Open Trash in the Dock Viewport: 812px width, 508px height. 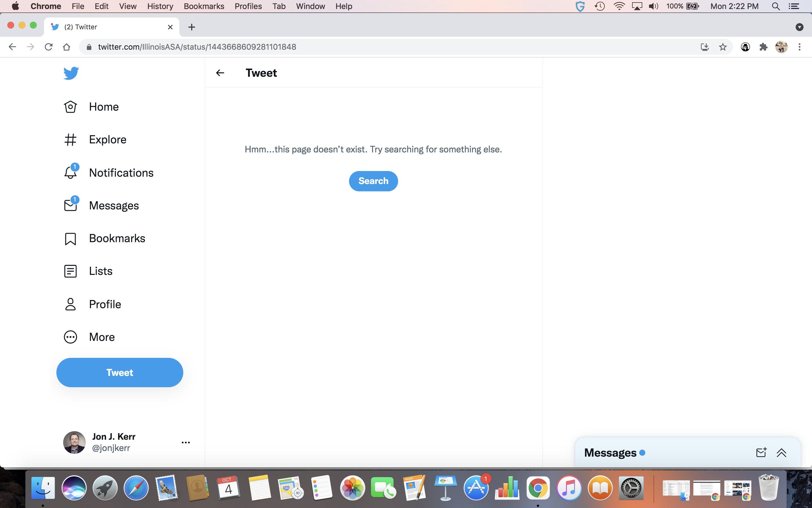pyautogui.click(x=769, y=488)
